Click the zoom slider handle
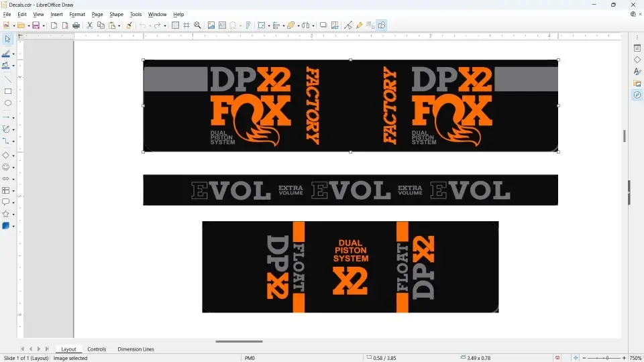The image size is (644, 362). click(607, 358)
